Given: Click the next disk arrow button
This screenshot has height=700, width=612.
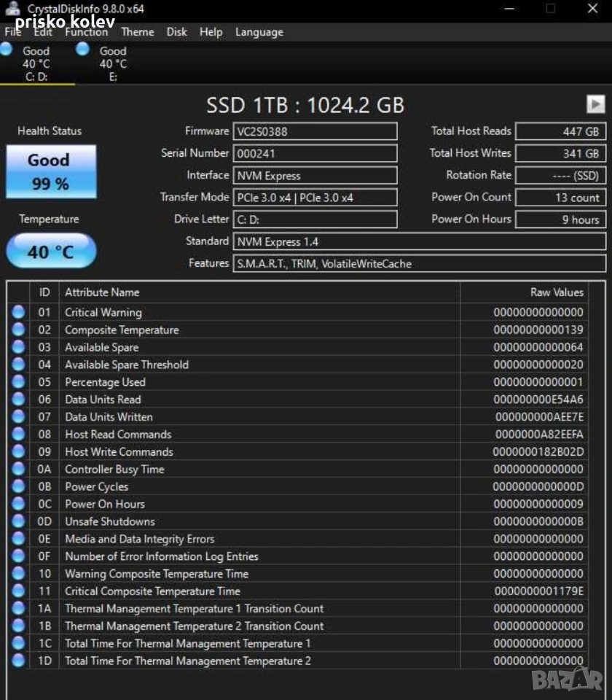Looking at the screenshot, I should [595, 104].
